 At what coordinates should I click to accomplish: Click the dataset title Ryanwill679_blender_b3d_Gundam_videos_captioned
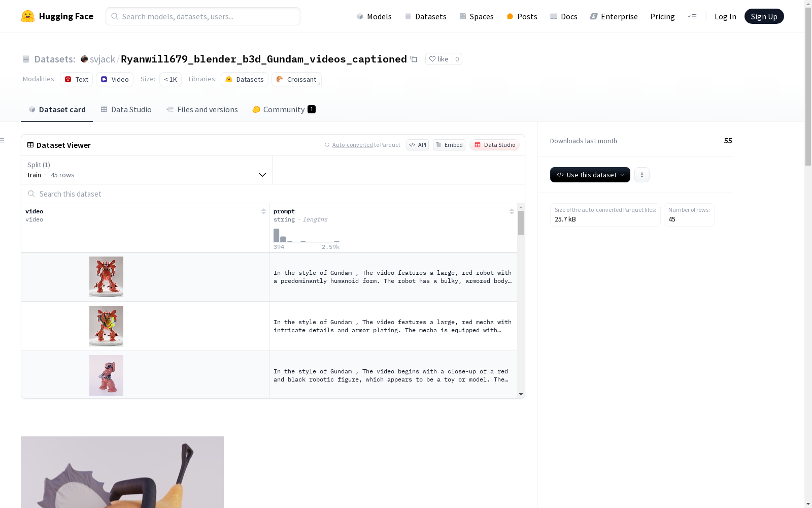click(x=264, y=59)
